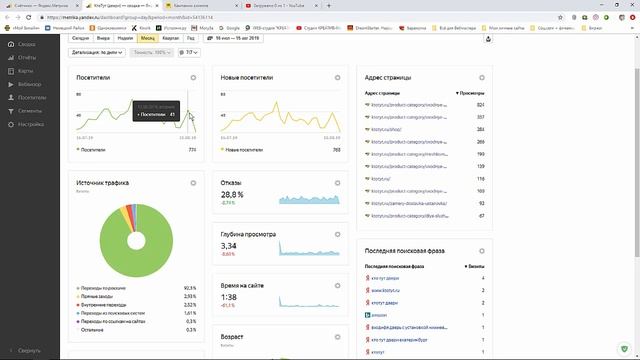Open settings gear of Глубина просмотра widget
640x360 pixels.
(338, 234)
